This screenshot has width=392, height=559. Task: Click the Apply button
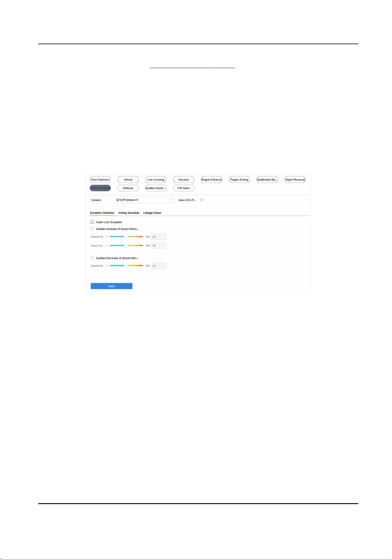(x=112, y=286)
